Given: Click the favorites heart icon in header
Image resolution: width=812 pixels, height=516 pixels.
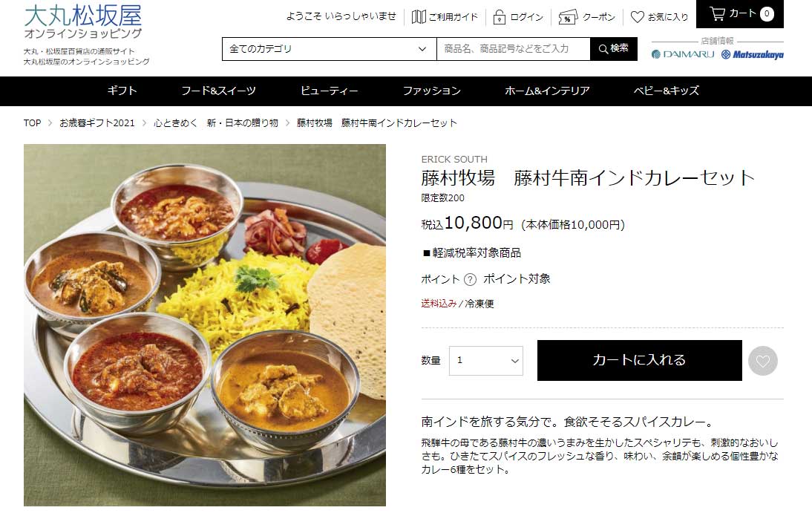Looking at the screenshot, I should (638, 17).
